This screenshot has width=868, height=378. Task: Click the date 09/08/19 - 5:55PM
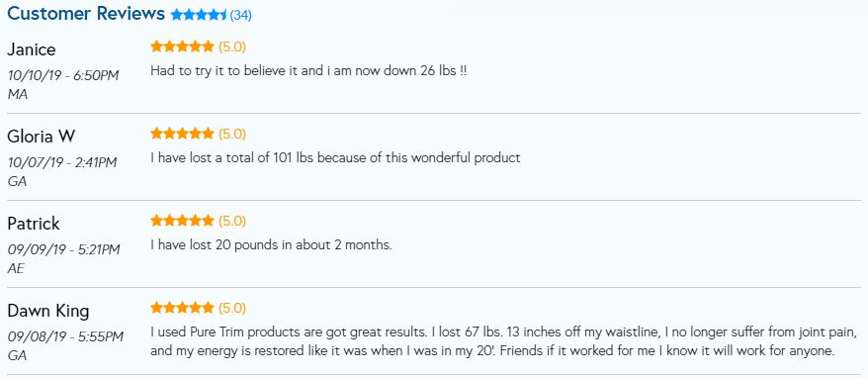(65, 336)
